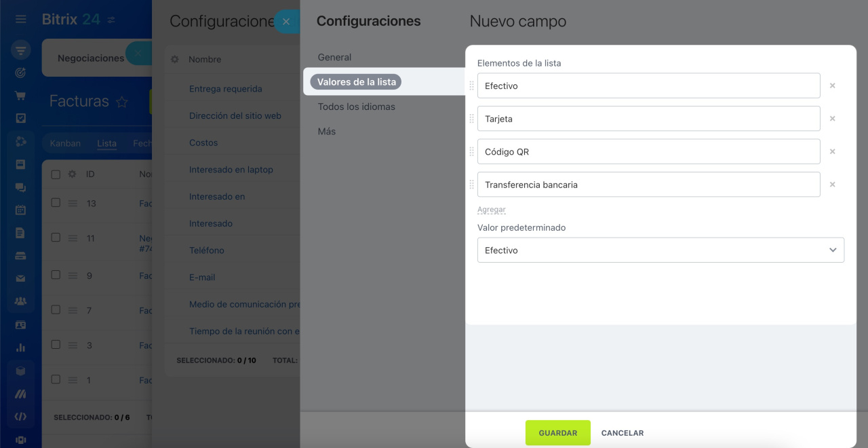
Task: Open the chat messages sidebar icon
Action: coord(21,187)
